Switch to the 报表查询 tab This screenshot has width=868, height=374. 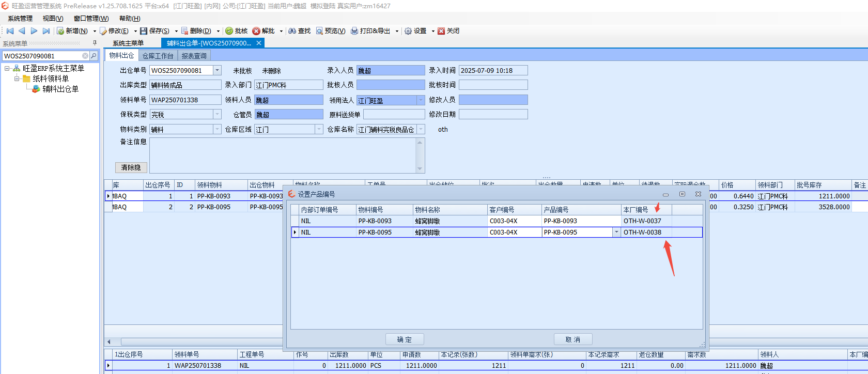[194, 56]
